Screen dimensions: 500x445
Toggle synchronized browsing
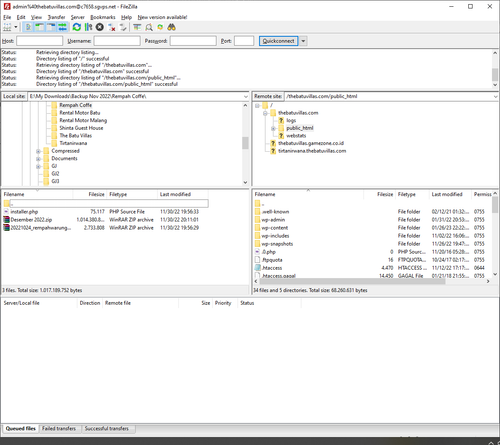pos(160,27)
